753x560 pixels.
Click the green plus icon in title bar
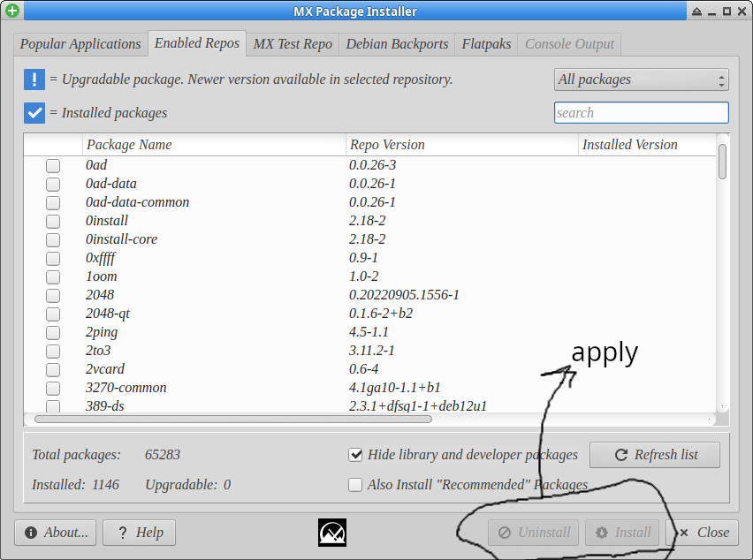click(12, 10)
